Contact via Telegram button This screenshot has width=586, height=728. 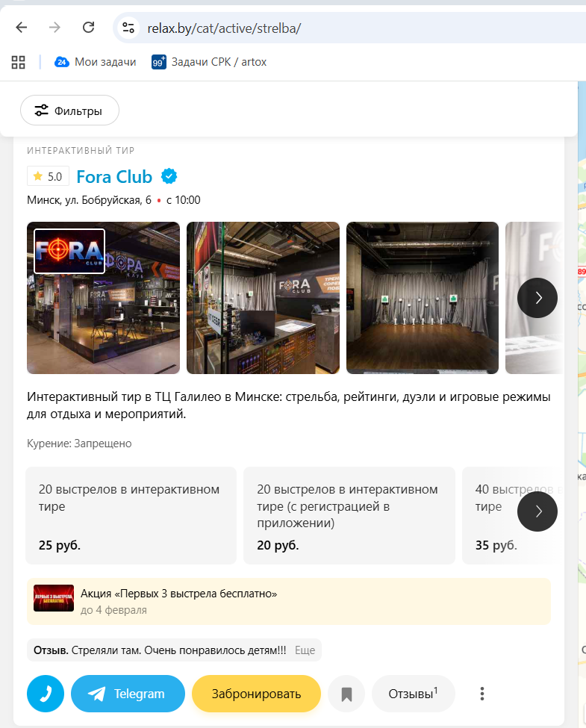click(x=128, y=694)
